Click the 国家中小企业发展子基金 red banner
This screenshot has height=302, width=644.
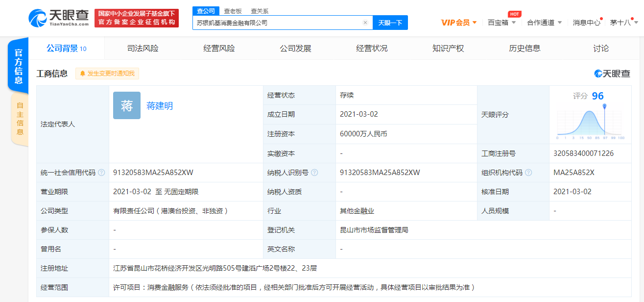[137, 18]
